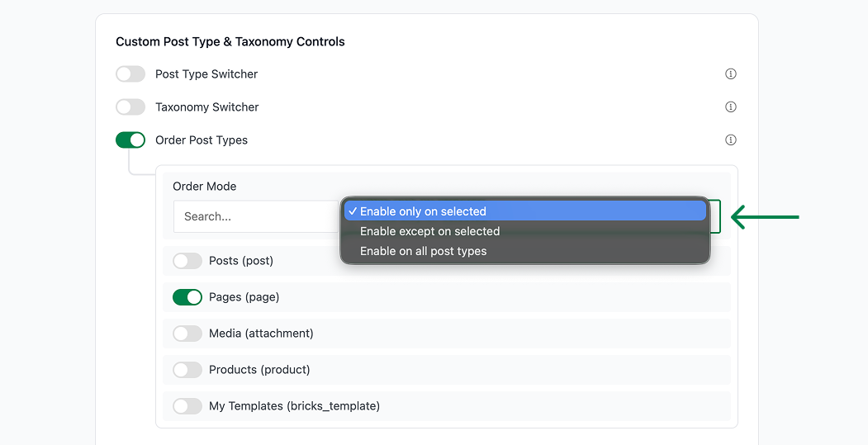Click the 'My Templates (bricks_template)' label text
Viewport: 868px width, 445px height.
(x=295, y=405)
